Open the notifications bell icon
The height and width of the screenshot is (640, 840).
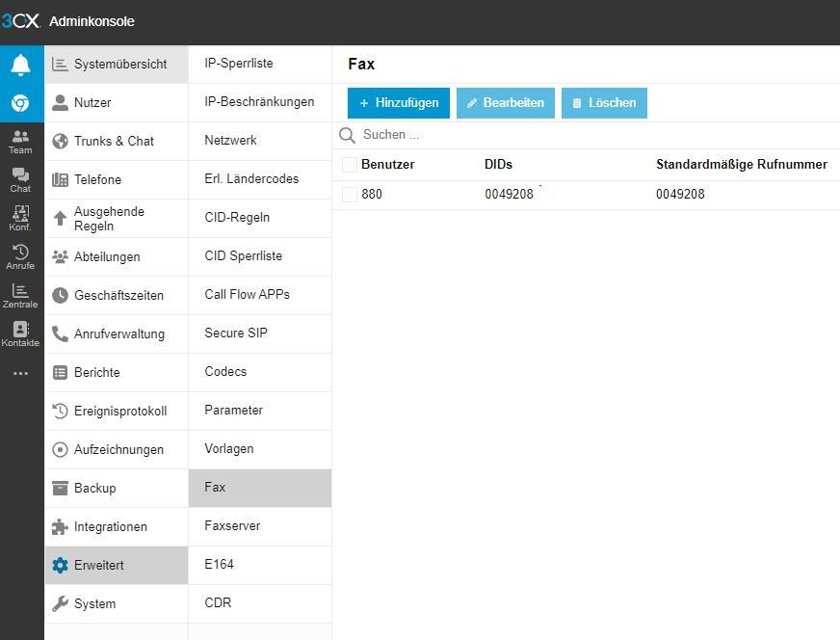(x=20, y=65)
